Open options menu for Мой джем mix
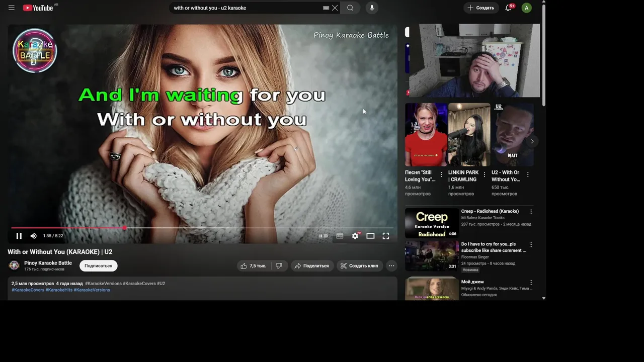 point(531,282)
